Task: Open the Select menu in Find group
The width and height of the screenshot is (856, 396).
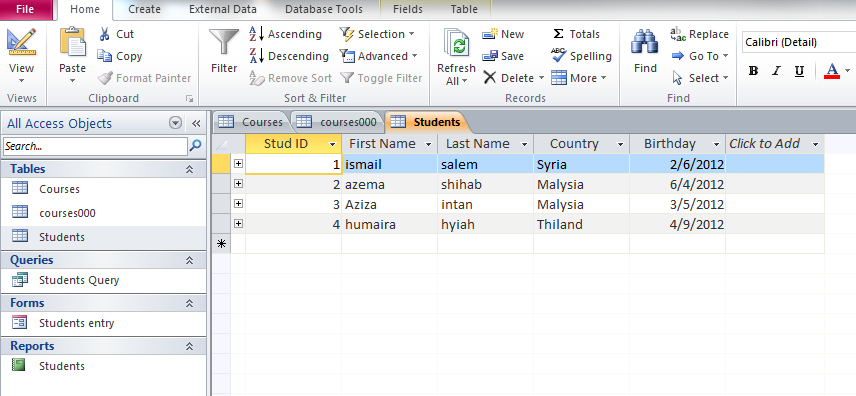Action: (700, 78)
